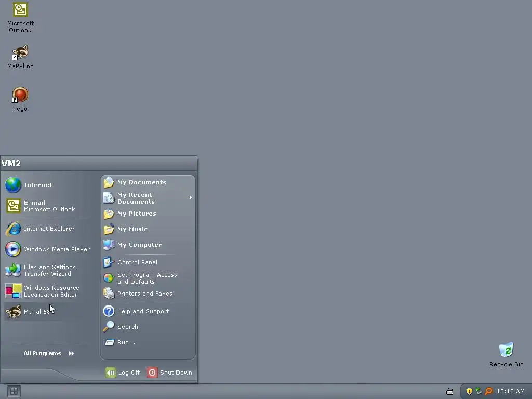Click the green network tray icon
The width and height of the screenshot is (532, 399).
tap(478, 391)
